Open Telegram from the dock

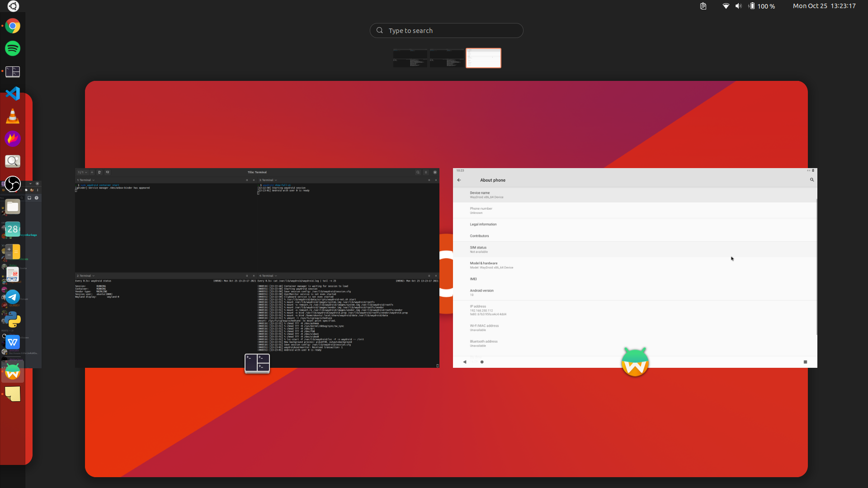coord(13,297)
